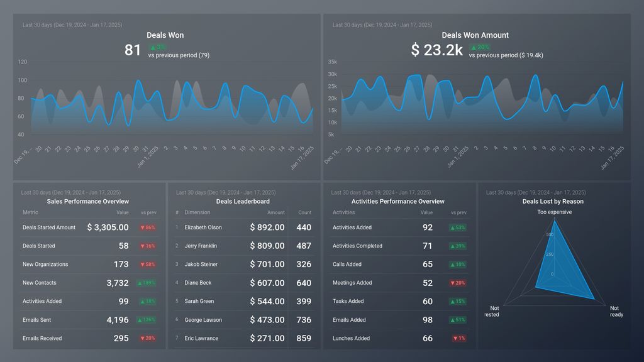Click the 'Not ready' radar axis label

pyautogui.click(x=616, y=311)
